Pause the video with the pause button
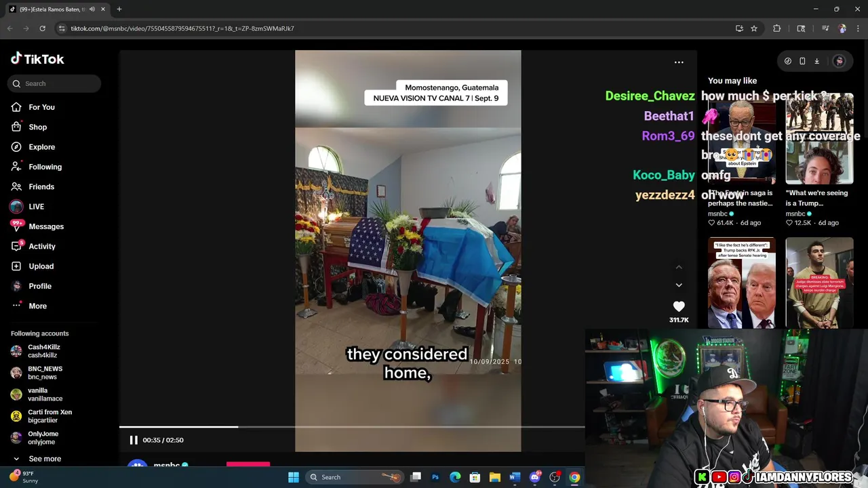This screenshot has width=868, height=488. point(134,440)
